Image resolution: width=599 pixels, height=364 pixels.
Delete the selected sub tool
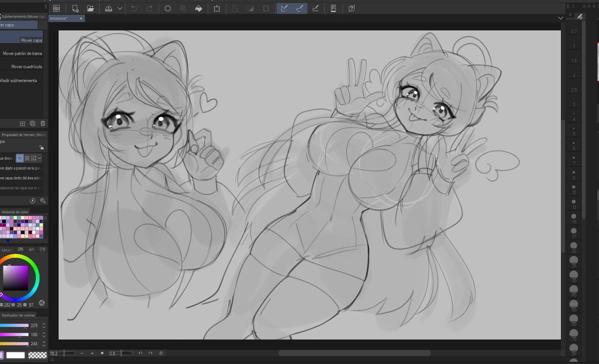(42, 123)
